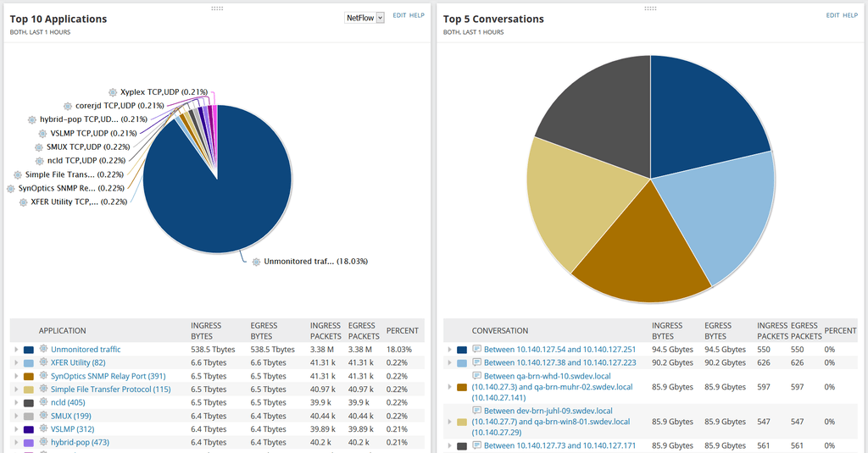Click application icon in XFER Utility (82) row
Screen dimensions: 868x453
(44, 362)
